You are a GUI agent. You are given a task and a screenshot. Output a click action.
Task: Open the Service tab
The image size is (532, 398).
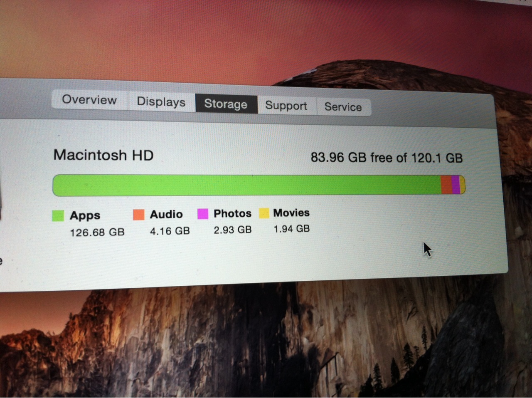[x=343, y=107]
